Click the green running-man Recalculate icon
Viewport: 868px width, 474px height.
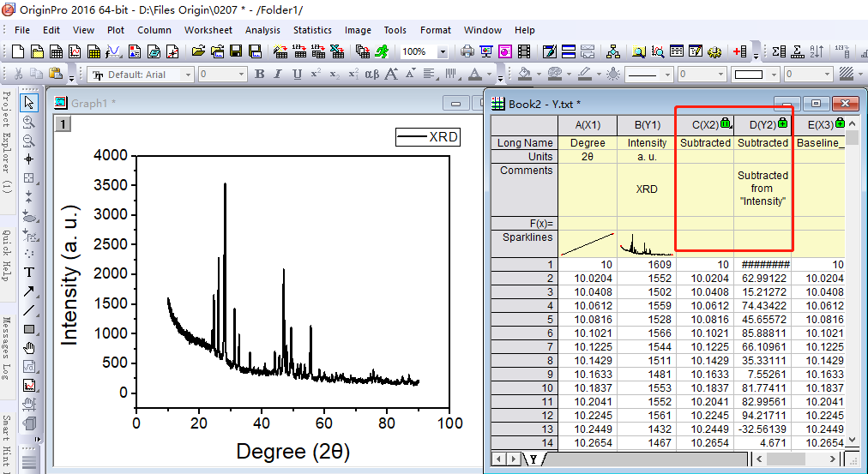(382, 52)
